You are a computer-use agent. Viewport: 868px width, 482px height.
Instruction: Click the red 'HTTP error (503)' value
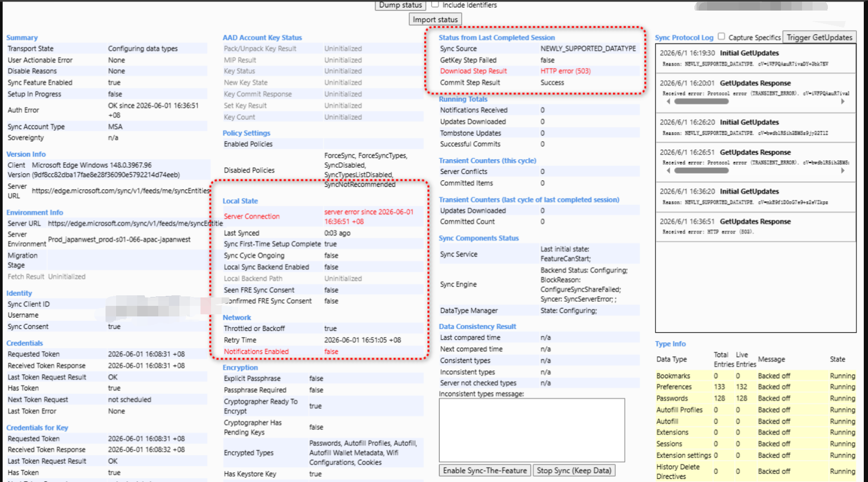[565, 71]
